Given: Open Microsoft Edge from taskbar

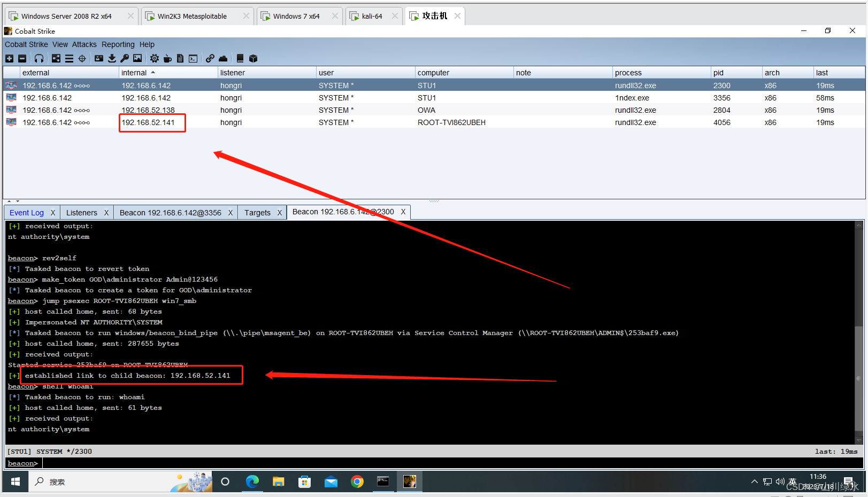Looking at the screenshot, I should coord(252,482).
